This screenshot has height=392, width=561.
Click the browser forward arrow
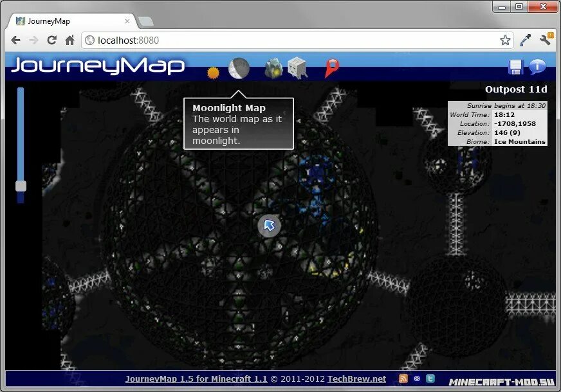pyautogui.click(x=33, y=40)
